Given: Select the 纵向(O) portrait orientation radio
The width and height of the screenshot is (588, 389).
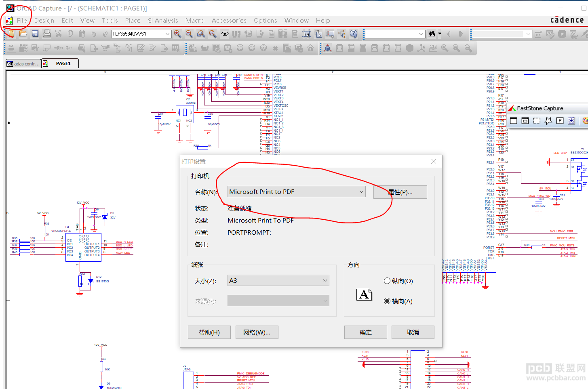Looking at the screenshot, I should pos(387,281).
